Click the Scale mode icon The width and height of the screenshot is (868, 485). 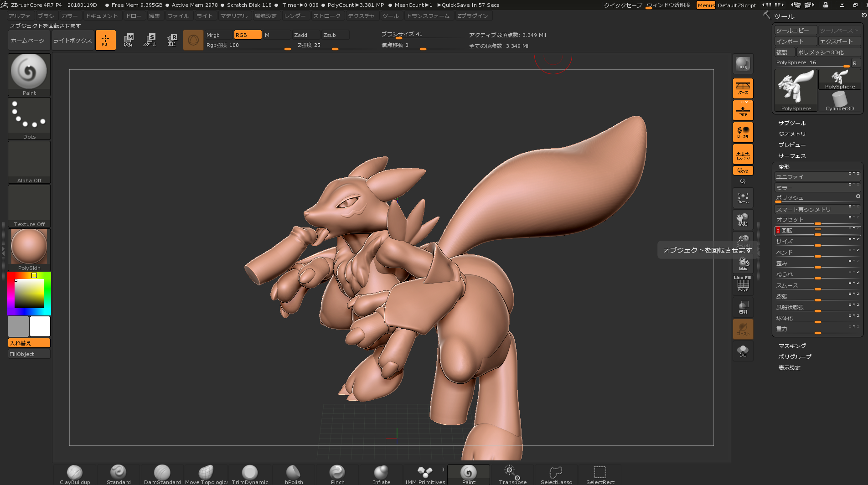tap(150, 40)
